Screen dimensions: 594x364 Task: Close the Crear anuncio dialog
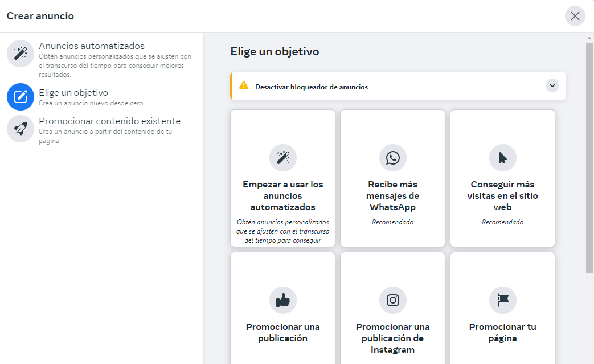(575, 16)
